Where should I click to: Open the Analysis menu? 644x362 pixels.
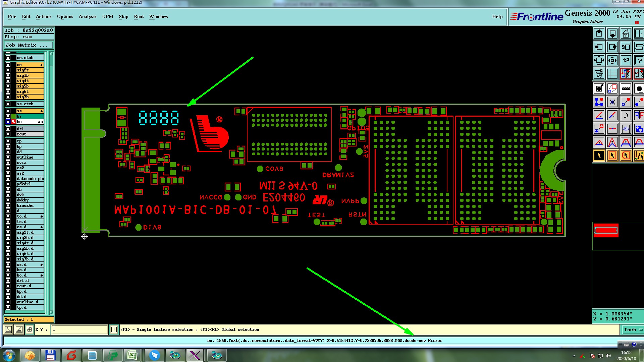point(87,16)
